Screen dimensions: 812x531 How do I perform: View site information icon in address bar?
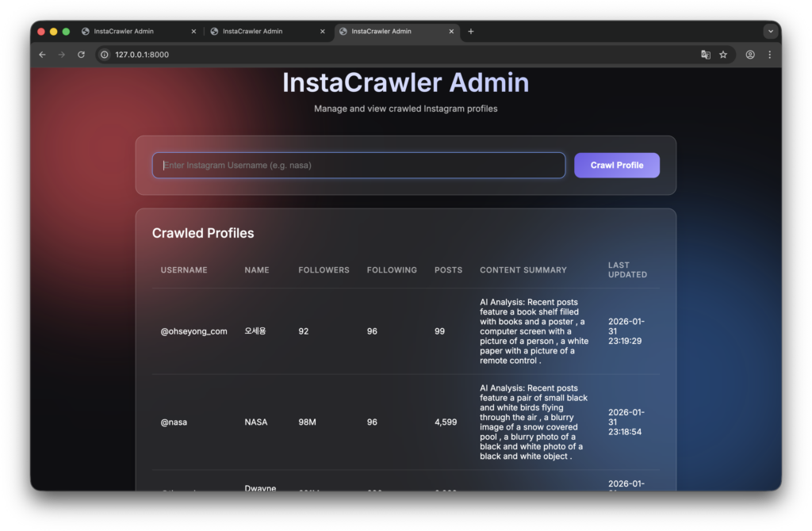104,55
